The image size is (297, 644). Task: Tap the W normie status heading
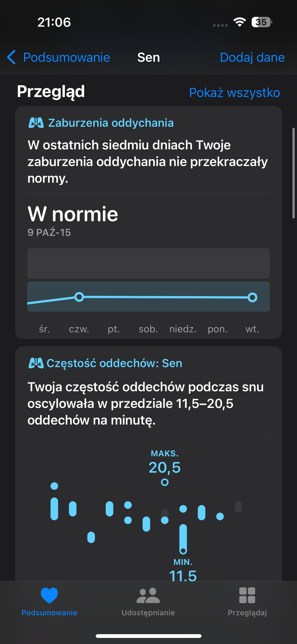tap(73, 214)
